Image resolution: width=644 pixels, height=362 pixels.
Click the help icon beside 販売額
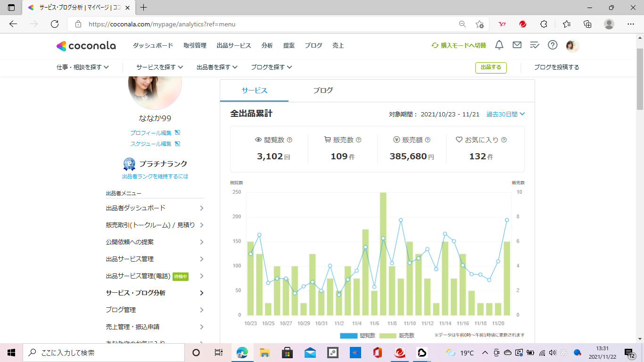click(x=428, y=140)
